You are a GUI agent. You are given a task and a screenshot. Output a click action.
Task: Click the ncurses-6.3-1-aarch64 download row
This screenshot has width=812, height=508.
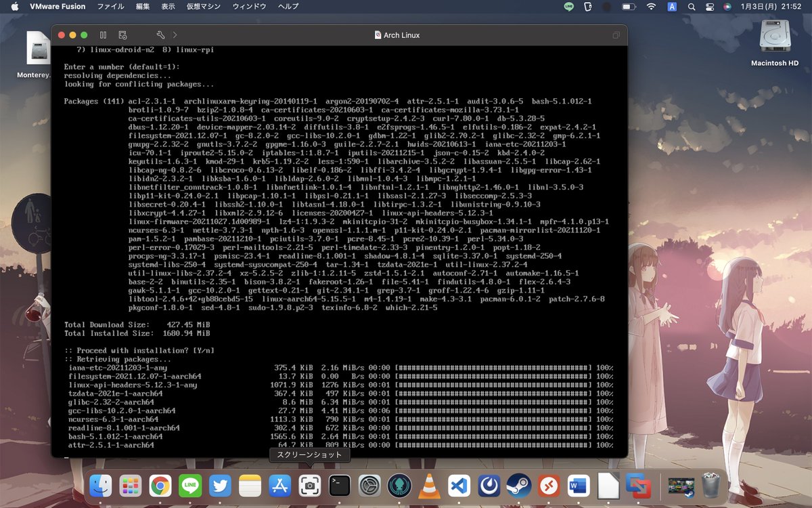[340, 419]
